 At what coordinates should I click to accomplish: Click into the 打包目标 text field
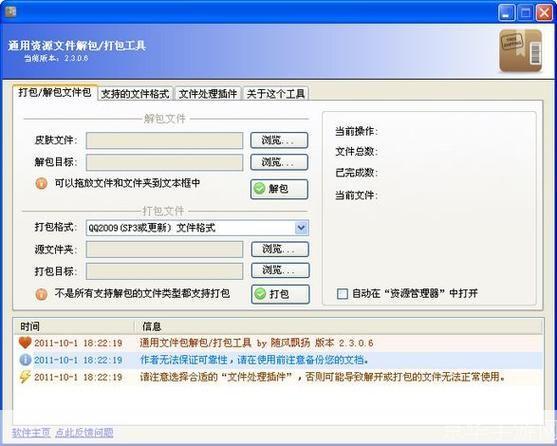(164, 271)
